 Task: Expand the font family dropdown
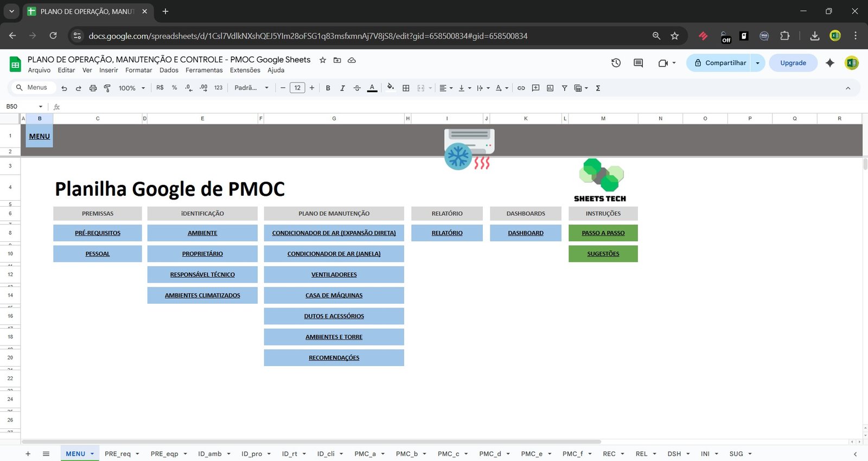[x=251, y=88]
